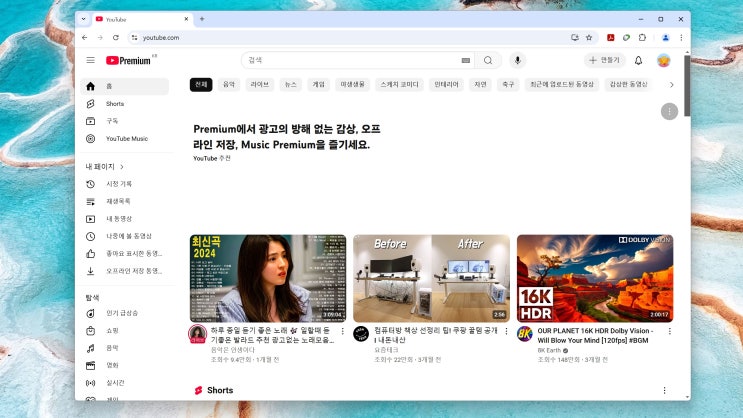Click the YouTube Premium logo

(128, 60)
